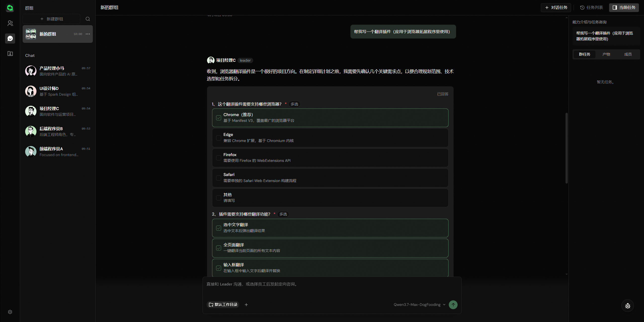This screenshot has width=644, height=322.
Task: Toggle 输入框翻译 checkbox
Action: [x=219, y=268]
